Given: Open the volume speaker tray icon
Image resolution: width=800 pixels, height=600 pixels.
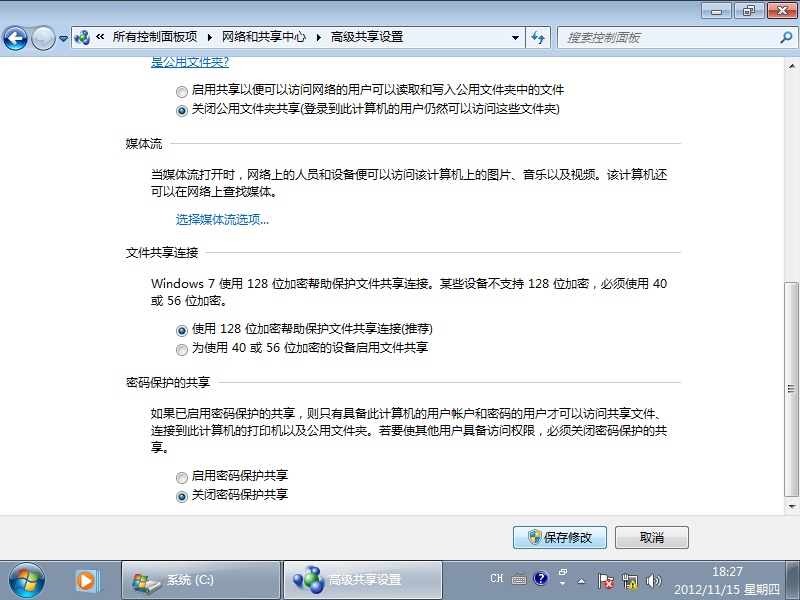Looking at the screenshot, I should pos(653,581).
